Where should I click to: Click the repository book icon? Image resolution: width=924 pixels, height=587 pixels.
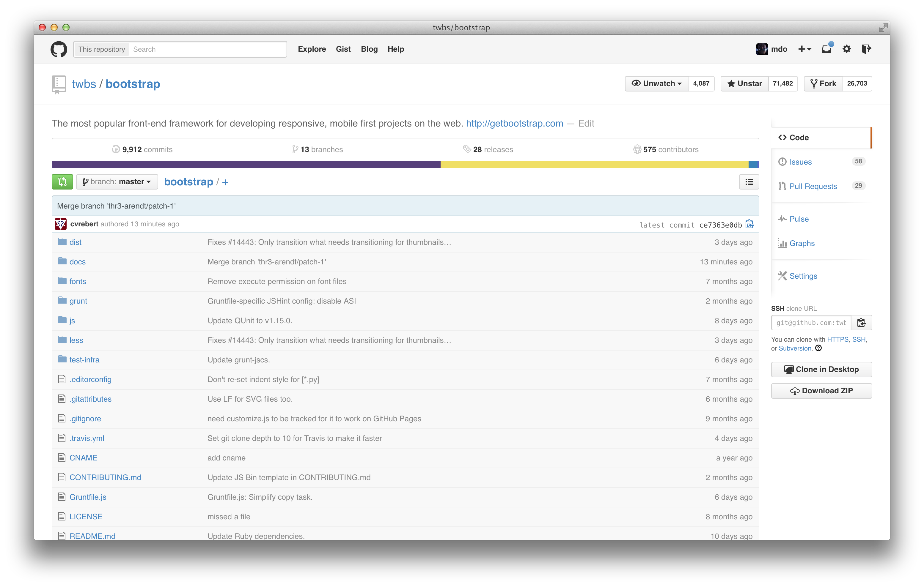pos(58,84)
